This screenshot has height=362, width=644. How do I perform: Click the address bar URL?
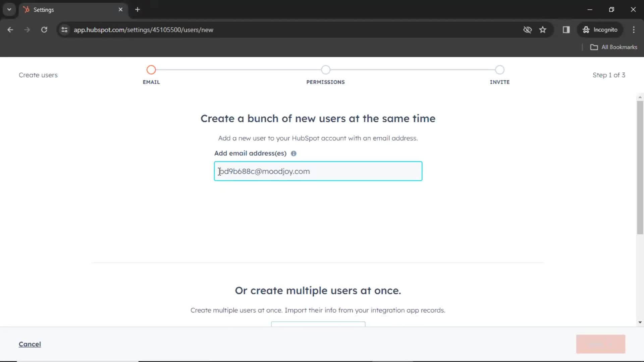[x=144, y=30]
